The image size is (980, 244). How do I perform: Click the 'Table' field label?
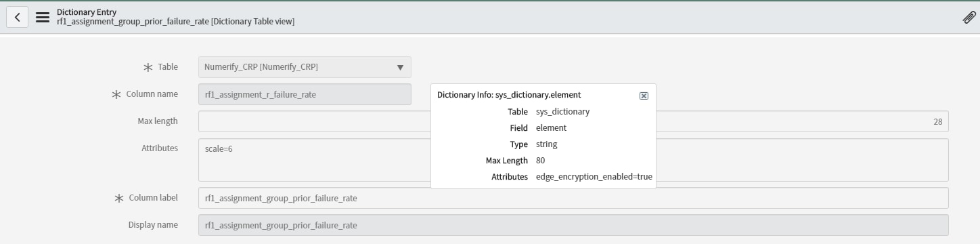(x=168, y=67)
